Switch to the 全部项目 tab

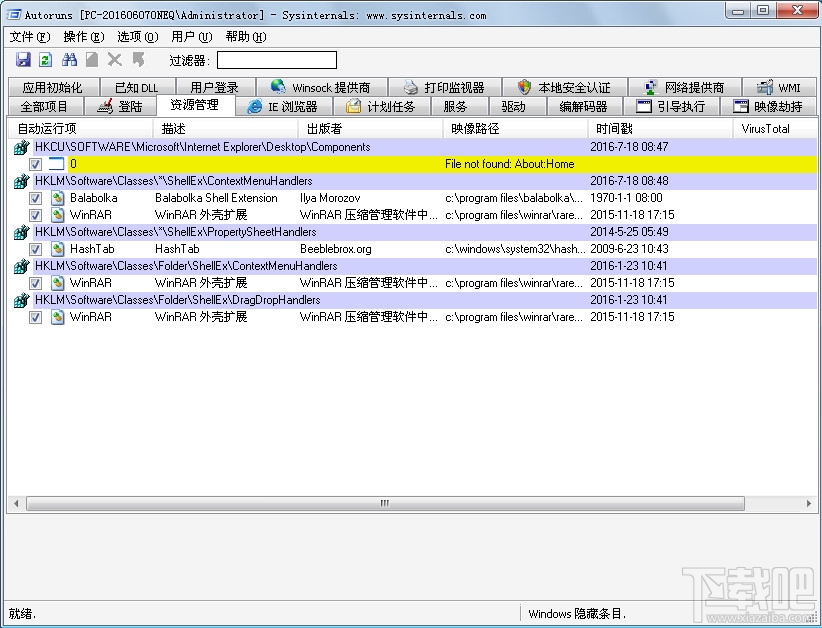[x=45, y=106]
